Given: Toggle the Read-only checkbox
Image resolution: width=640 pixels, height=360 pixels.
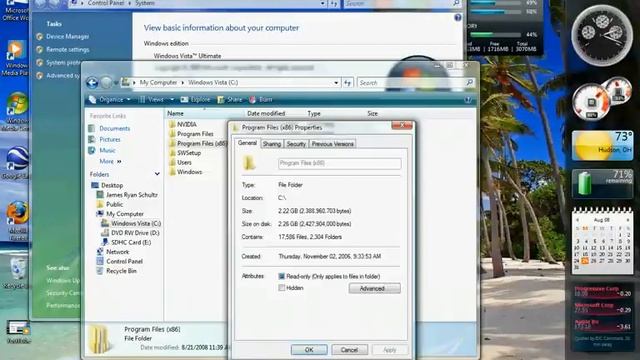Looking at the screenshot, I should pyautogui.click(x=281, y=276).
